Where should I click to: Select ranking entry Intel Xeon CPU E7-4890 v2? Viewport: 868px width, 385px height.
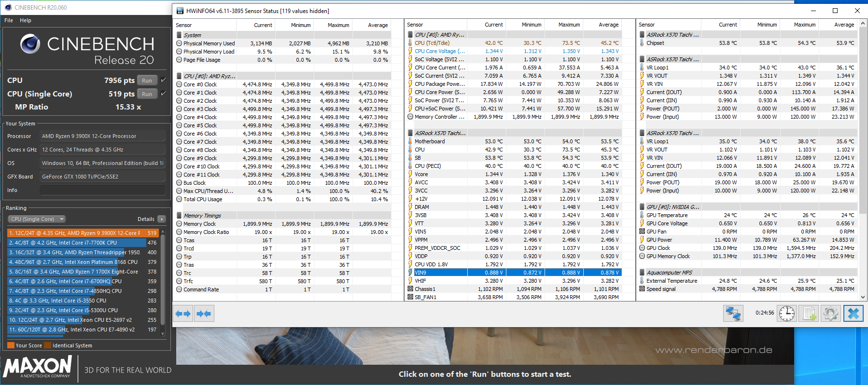[x=83, y=330]
